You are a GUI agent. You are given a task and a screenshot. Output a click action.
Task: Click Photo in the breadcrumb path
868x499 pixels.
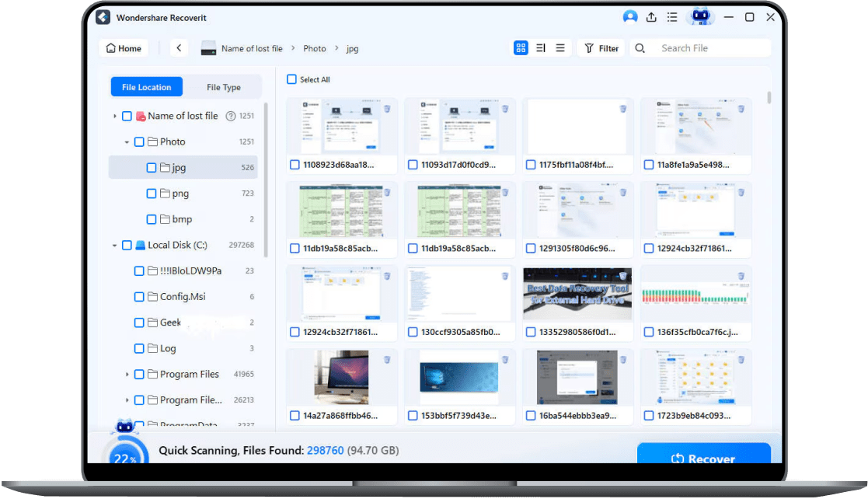[315, 49]
